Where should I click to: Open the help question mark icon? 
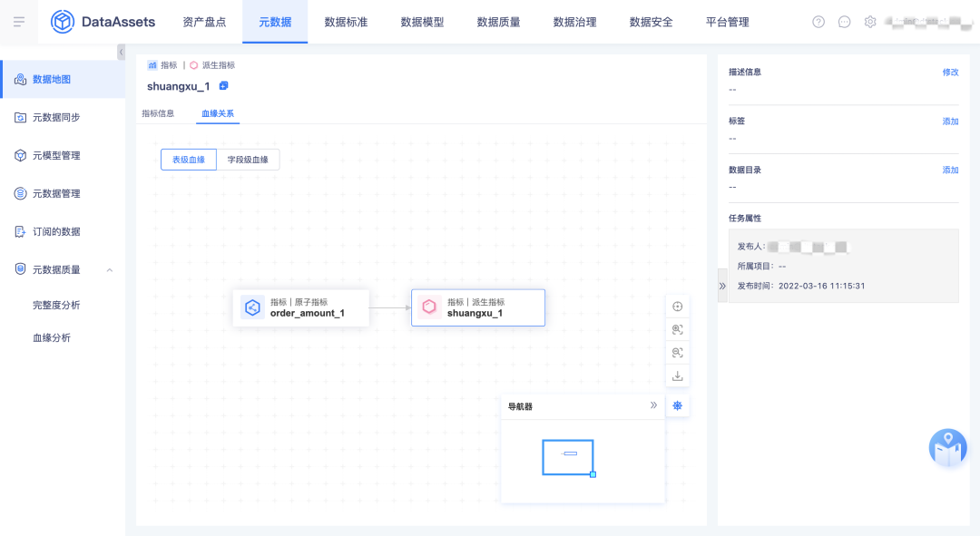[x=818, y=22]
